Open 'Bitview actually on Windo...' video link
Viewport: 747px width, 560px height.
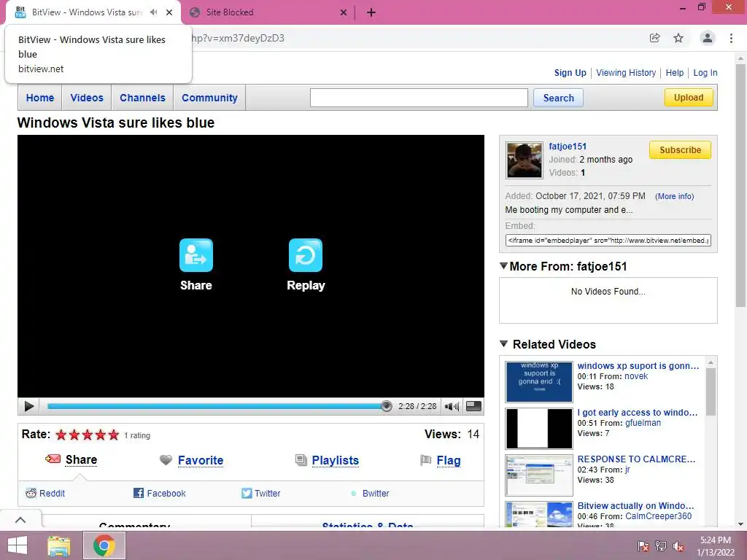[x=635, y=506]
